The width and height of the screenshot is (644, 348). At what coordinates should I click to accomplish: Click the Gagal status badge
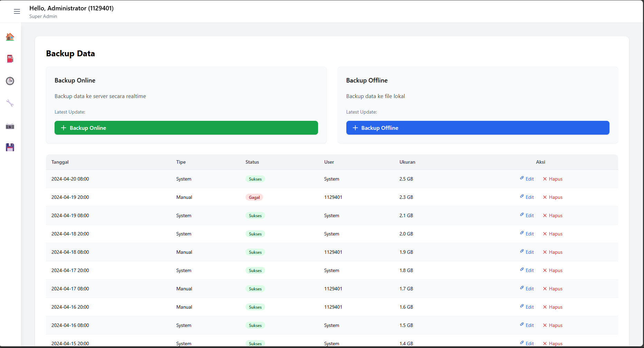tap(254, 197)
